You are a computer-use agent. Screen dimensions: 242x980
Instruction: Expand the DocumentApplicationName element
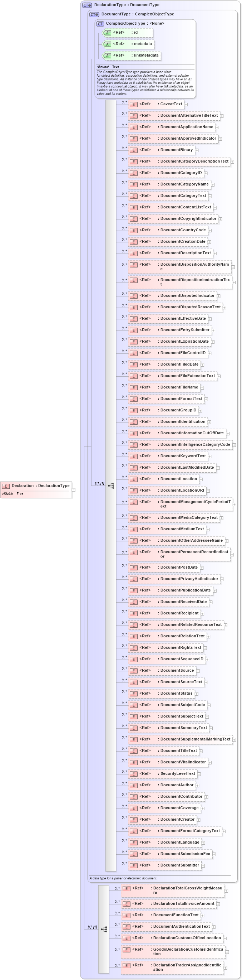(x=217, y=127)
